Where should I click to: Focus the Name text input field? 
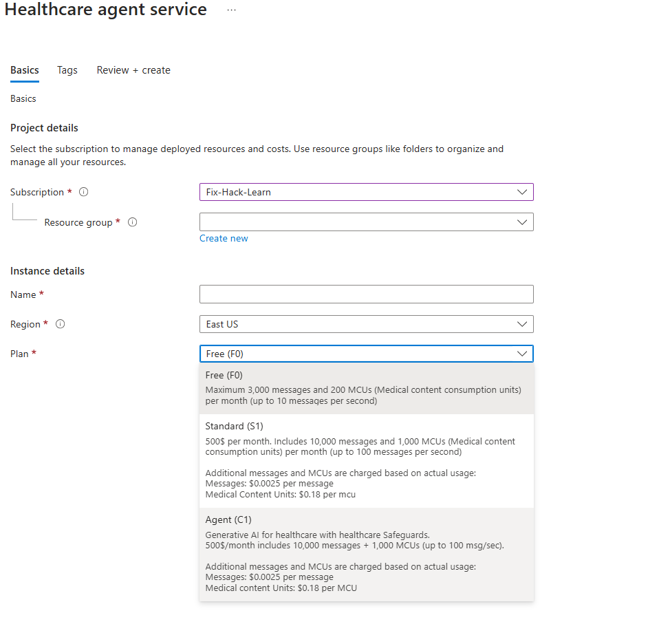tap(366, 294)
